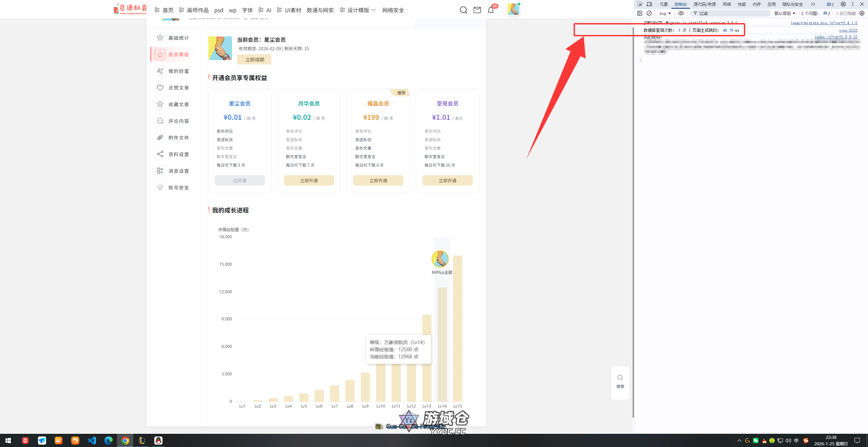Click the notification bell icon
Viewport: 868px width, 447px height.
click(x=490, y=10)
